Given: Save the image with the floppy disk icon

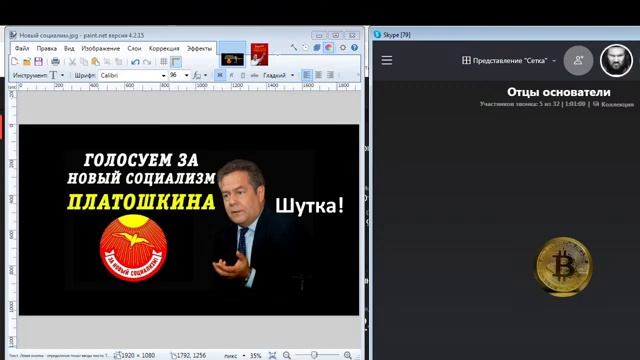Looking at the screenshot, I should [x=38, y=62].
